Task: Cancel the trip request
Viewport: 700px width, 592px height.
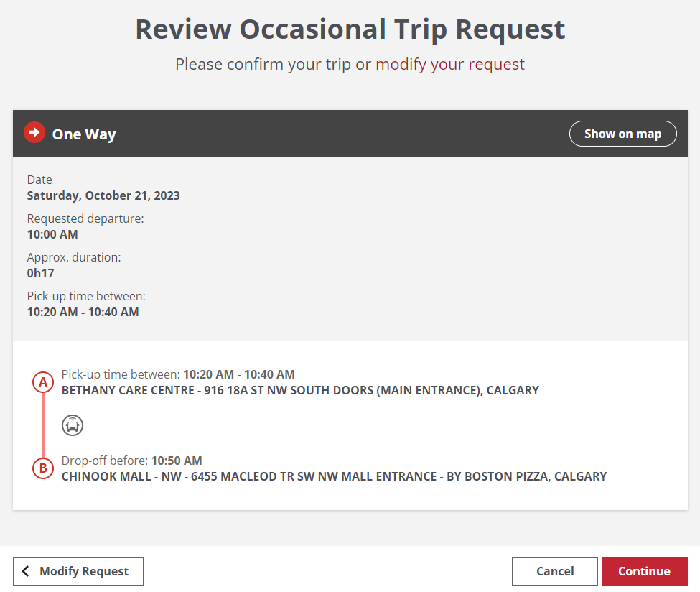Action: [x=555, y=571]
